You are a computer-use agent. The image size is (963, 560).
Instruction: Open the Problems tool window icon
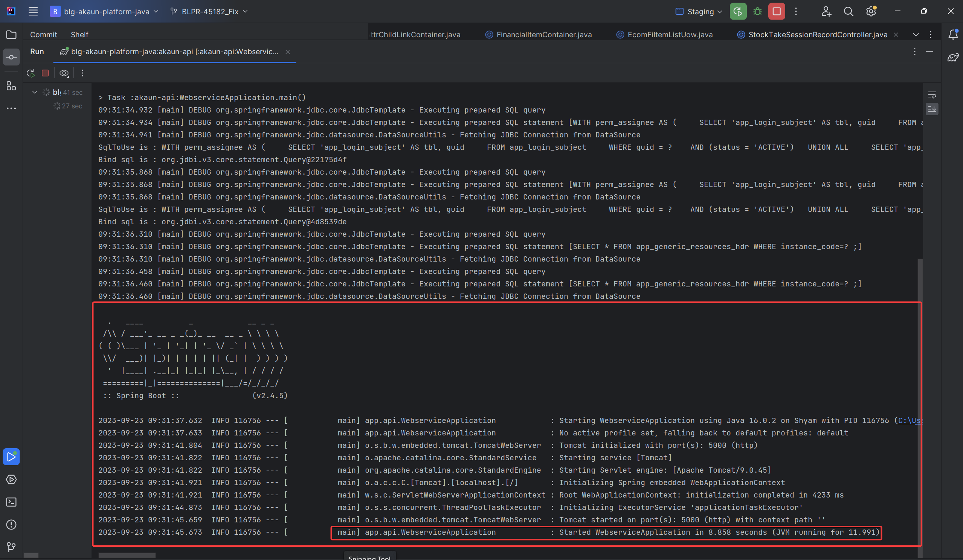click(11, 525)
